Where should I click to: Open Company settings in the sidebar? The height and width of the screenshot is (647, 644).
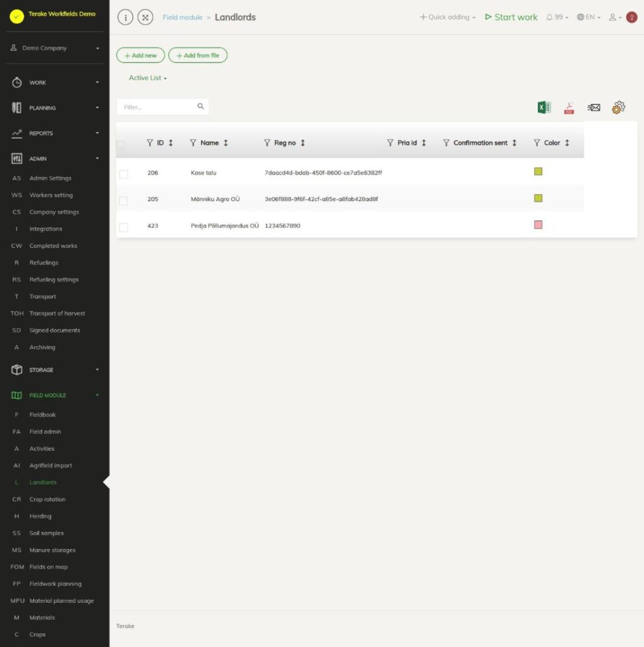[x=54, y=212]
